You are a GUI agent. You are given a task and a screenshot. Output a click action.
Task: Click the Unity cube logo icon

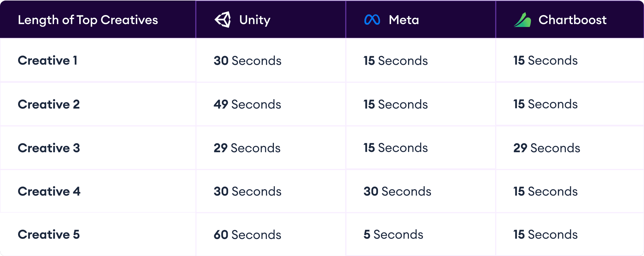[x=223, y=20]
